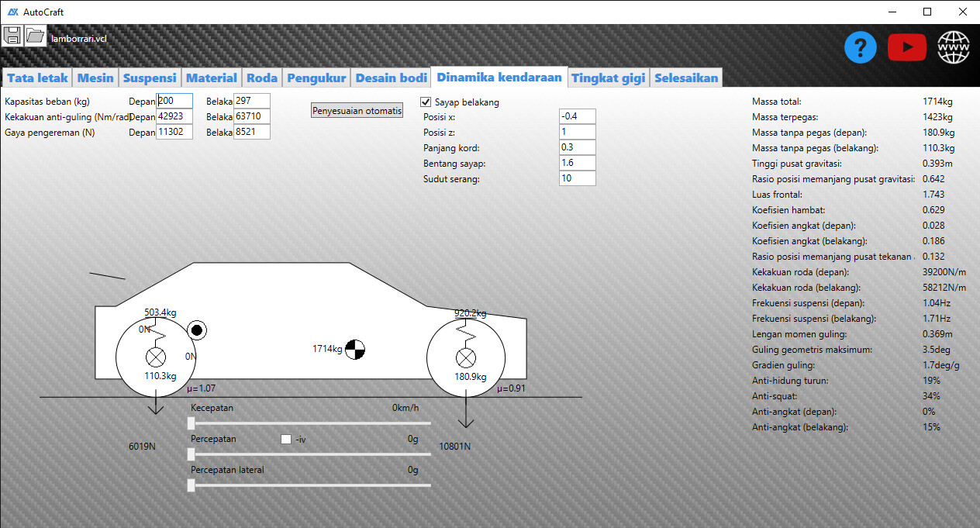Click the globe website icon
The image size is (980, 528).
[x=954, y=48]
